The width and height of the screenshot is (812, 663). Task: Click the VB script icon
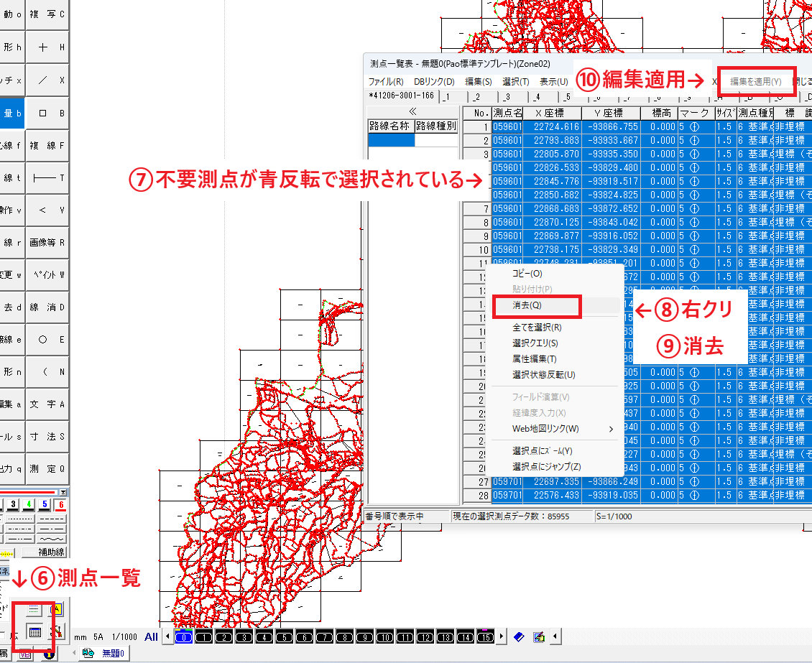(24, 654)
